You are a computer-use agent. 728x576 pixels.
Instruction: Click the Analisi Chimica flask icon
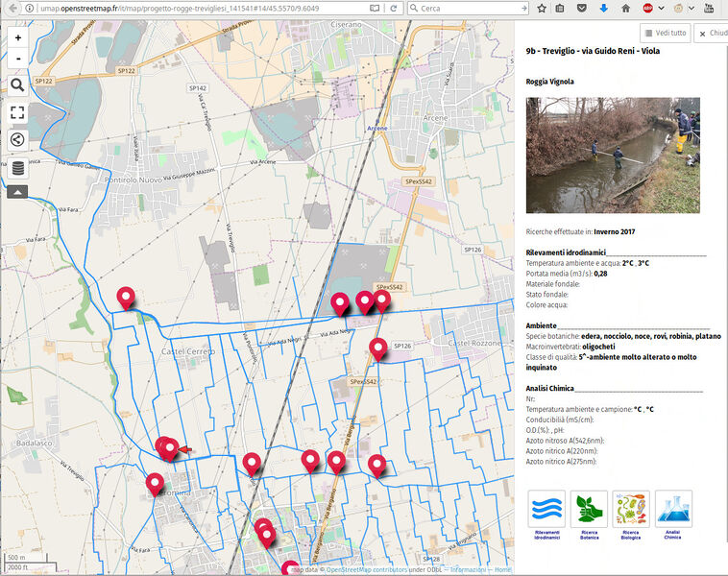[673, 509]
